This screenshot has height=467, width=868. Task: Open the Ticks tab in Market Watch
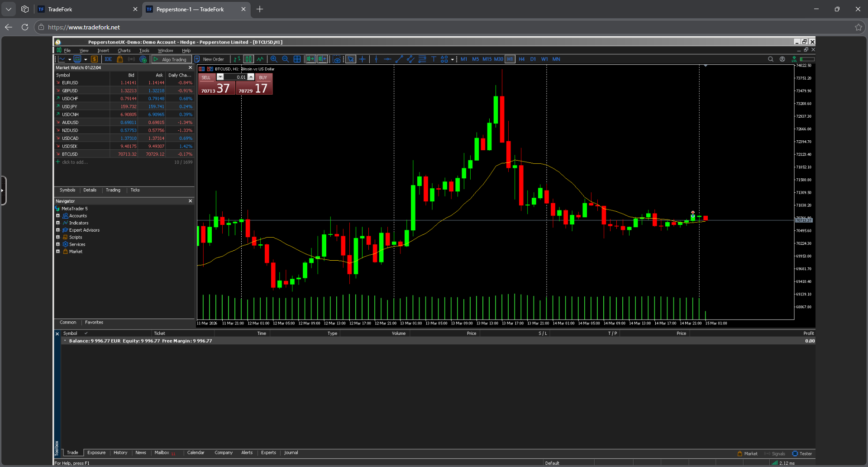click(135, 190)
